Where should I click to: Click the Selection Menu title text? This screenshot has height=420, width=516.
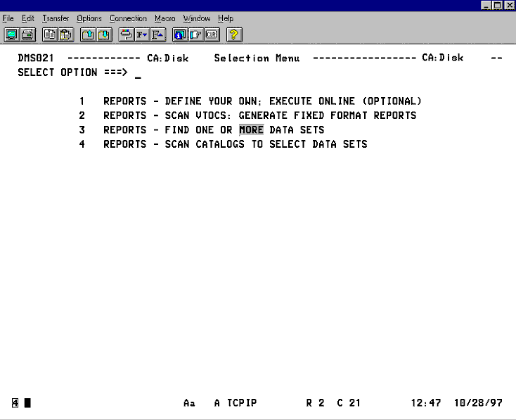[257, 58]
